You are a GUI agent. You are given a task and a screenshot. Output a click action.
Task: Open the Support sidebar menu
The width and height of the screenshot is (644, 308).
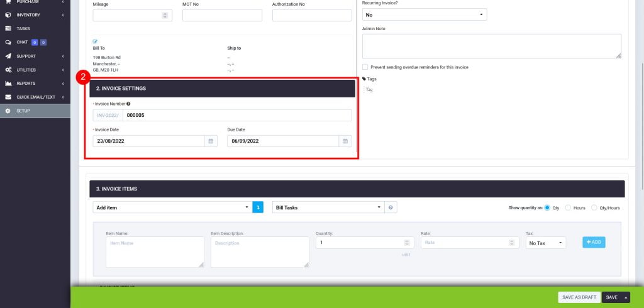click(x=35, y=57)
